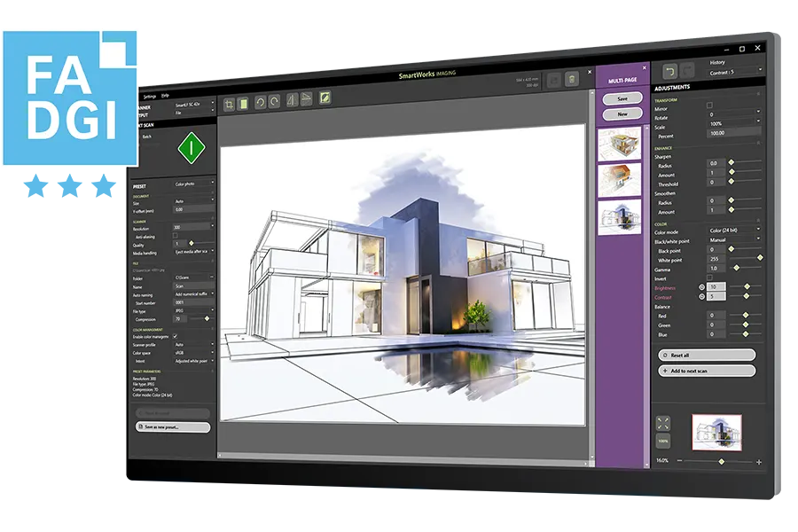Click the green invert toolbar icon
798x532 pixels.
[x=325, y=98]
